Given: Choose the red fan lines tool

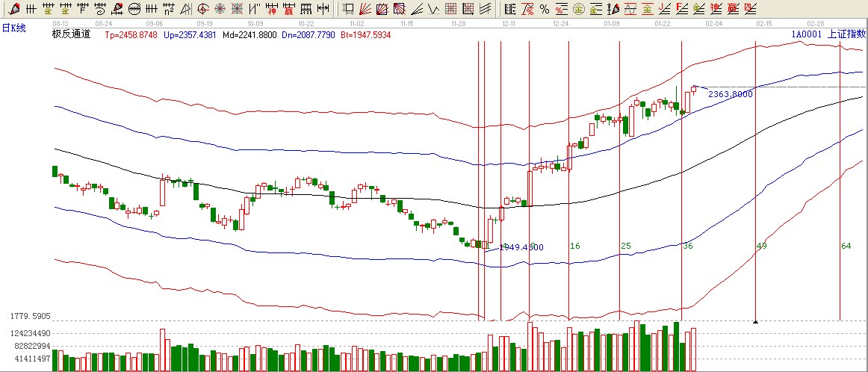Looking at the screenshot, I should point(365,9).
